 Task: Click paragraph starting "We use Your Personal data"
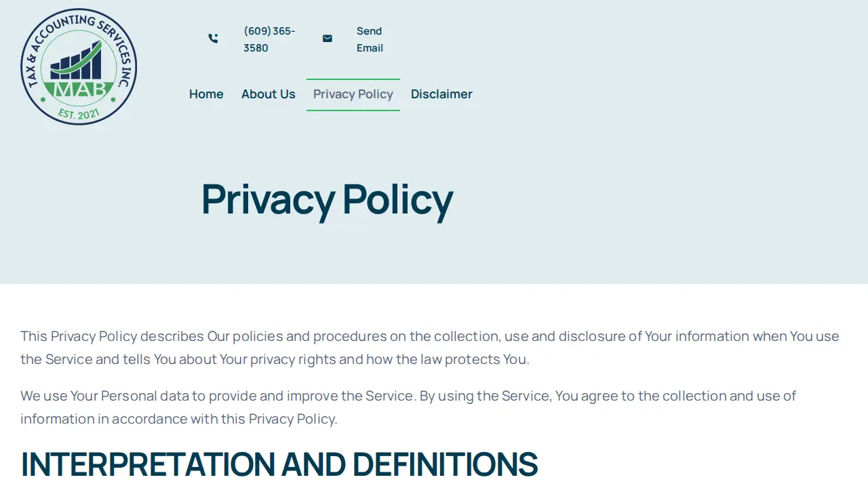point(408,407)
